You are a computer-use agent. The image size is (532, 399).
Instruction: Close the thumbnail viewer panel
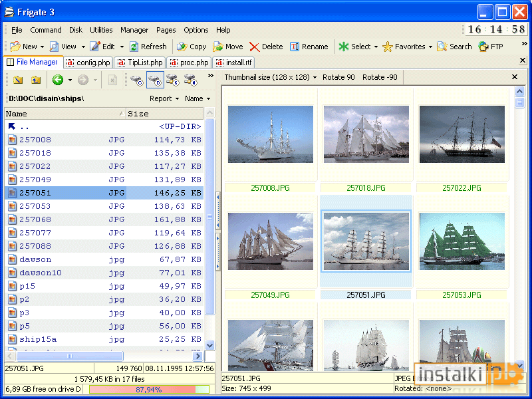point(515,77)
